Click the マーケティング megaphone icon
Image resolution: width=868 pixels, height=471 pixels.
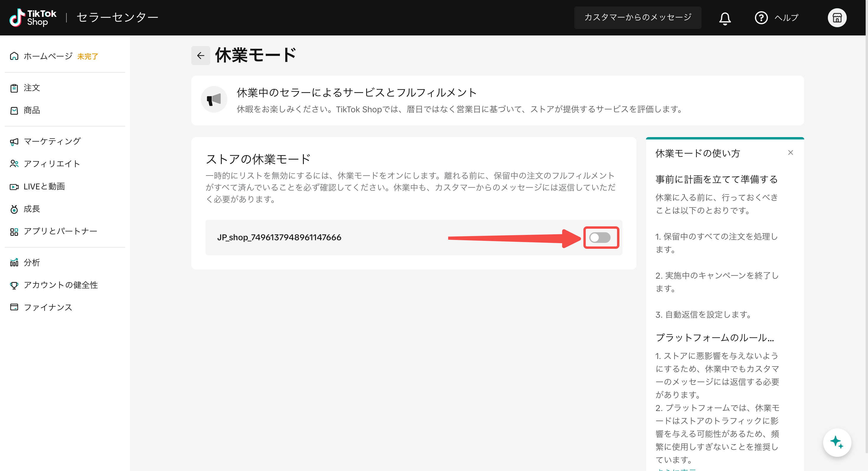click(x=14, y=142)
